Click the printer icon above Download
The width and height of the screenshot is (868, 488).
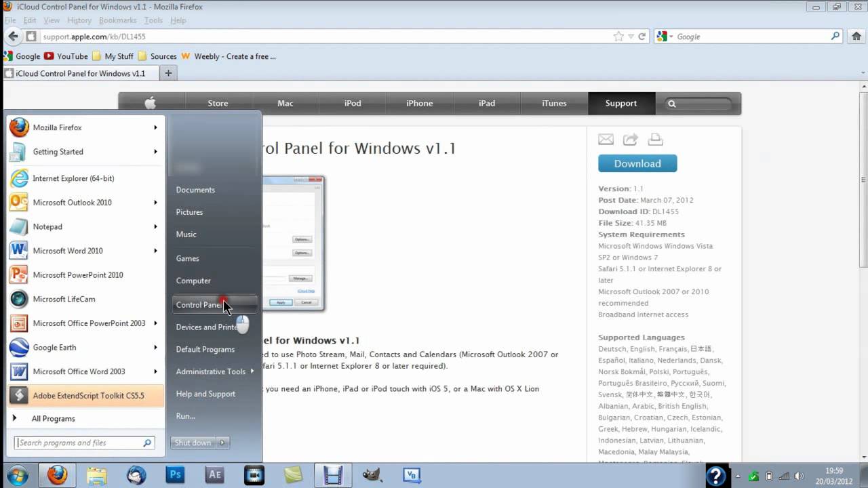[x=655, y=139]
